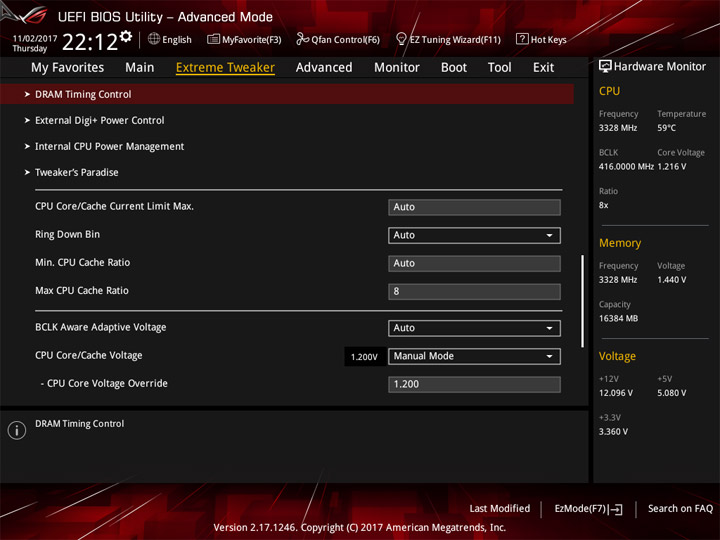Click Search on FAQ link
This screenshot has height=540, width=720.
coord(680,509)
